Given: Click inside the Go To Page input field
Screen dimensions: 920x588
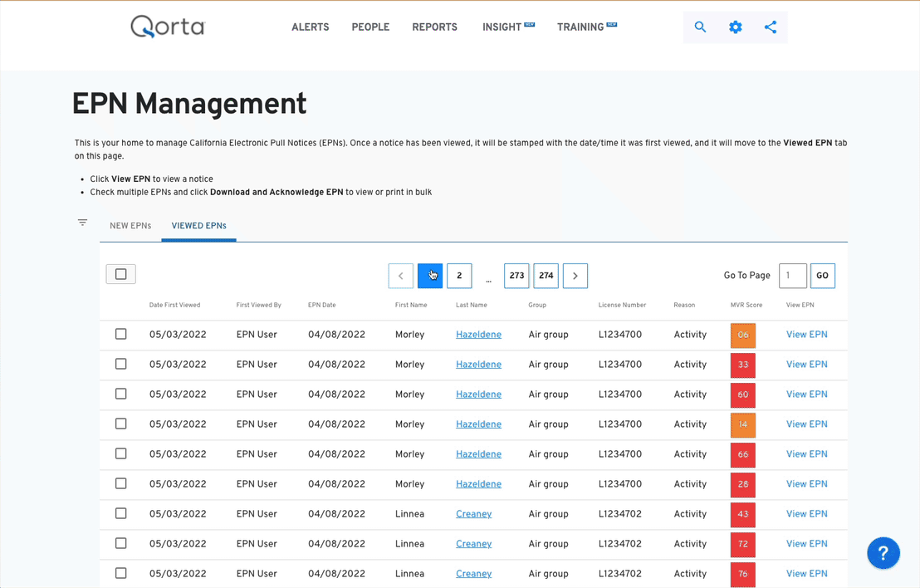Looking at the screenshot, I should (x=792, y=275).
